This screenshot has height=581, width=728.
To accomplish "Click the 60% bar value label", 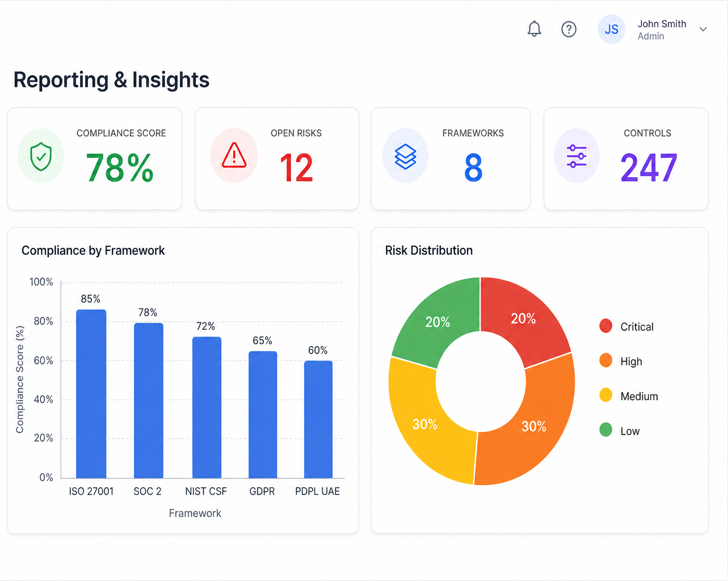I will [x=318, y=351].
